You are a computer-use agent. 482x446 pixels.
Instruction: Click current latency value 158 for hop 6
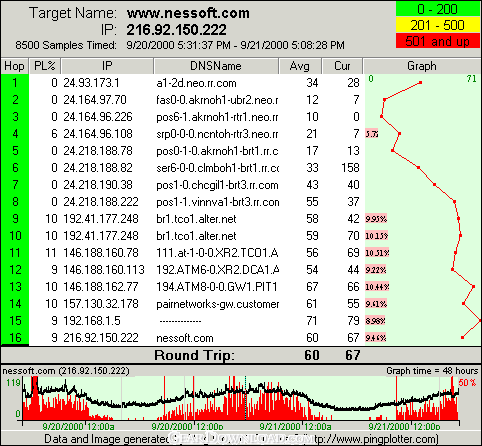point(350,168)
